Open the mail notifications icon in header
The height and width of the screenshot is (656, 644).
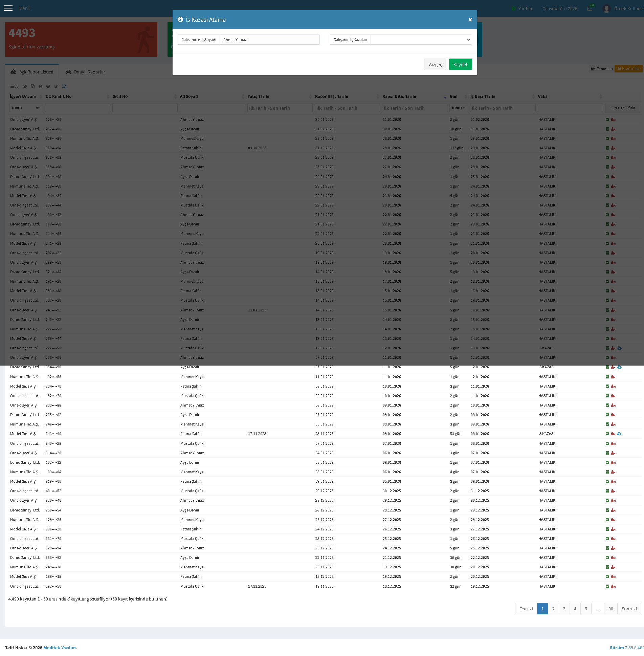(x=590, y=8)
